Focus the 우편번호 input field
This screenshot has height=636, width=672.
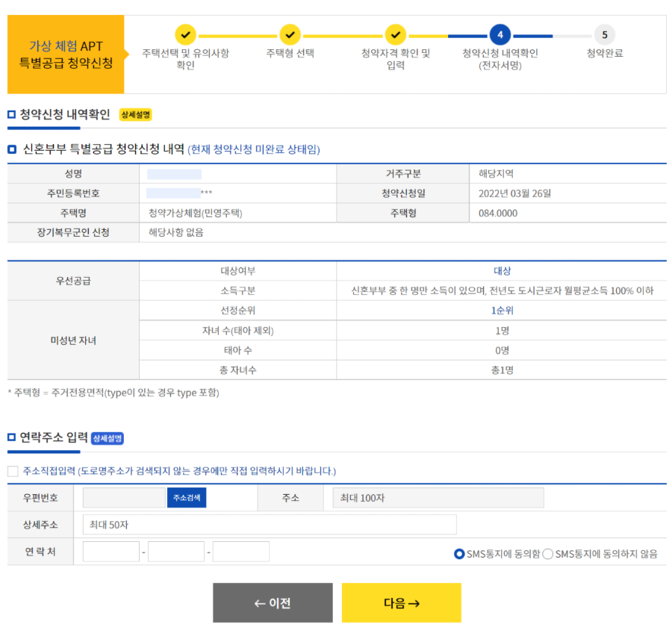point(124,498)
